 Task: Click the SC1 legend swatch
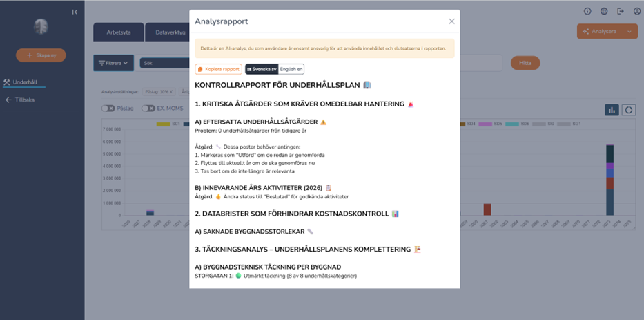click(163, 124)
